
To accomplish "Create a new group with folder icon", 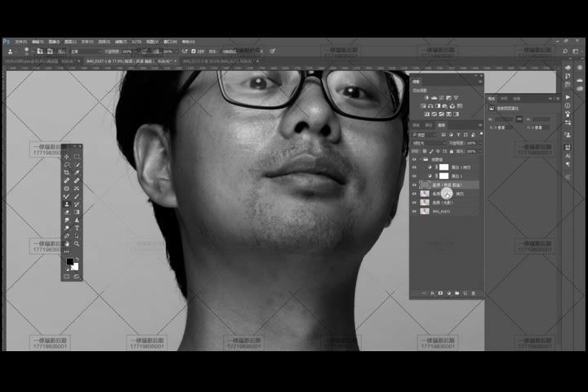I will (457, 293).
